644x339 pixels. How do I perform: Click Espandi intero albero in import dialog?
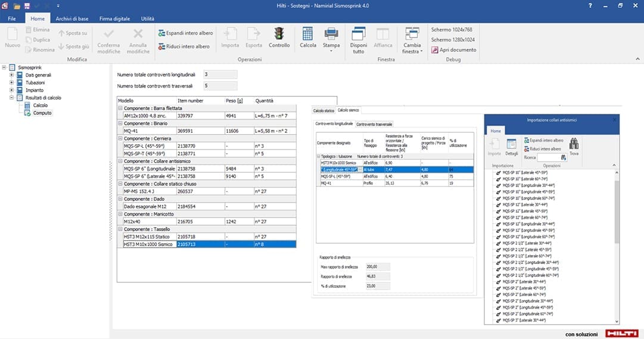[543, 141]
